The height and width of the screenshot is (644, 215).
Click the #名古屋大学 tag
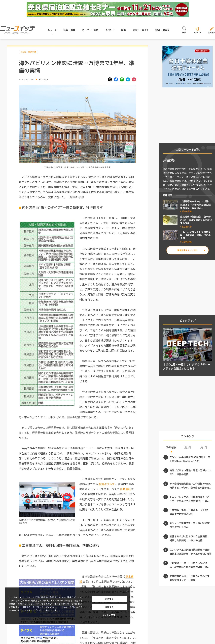186,227
